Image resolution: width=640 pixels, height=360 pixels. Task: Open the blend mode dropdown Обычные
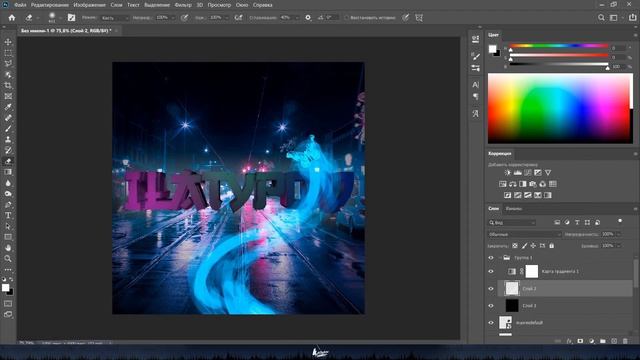524,234
